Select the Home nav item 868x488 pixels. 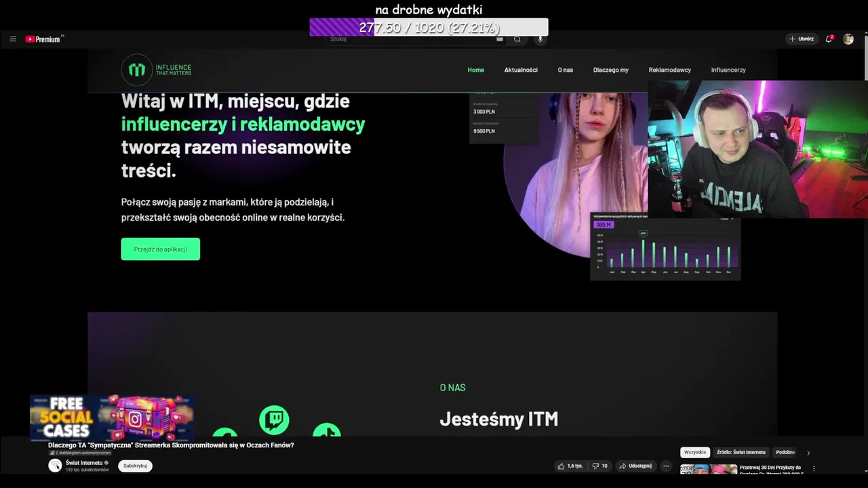[x=476, y=70]
